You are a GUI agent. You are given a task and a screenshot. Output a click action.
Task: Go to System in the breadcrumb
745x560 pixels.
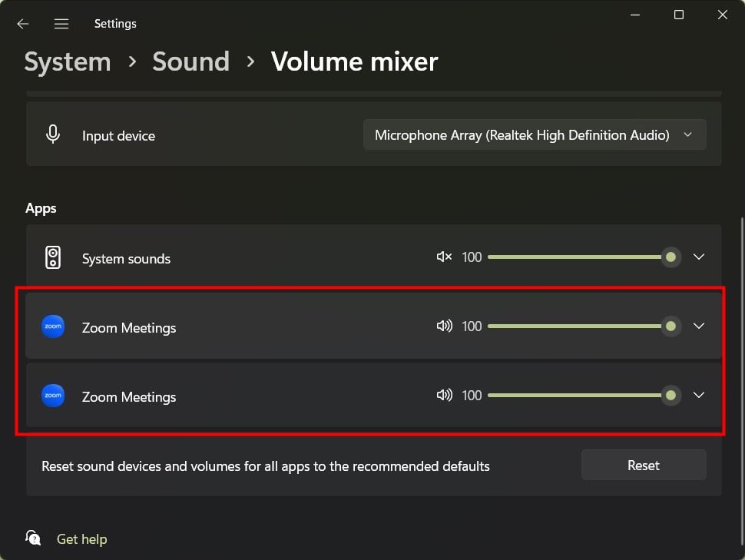(x=68, y=61)
